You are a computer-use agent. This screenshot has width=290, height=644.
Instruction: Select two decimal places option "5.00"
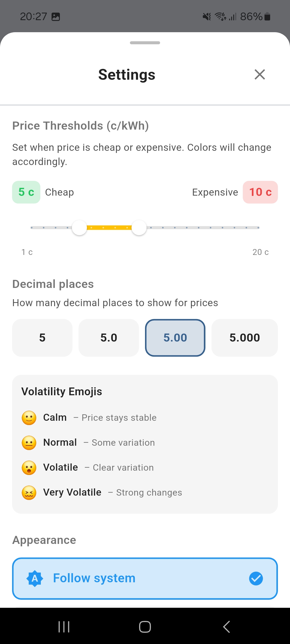pyautogui.click(x=175, y=338)
